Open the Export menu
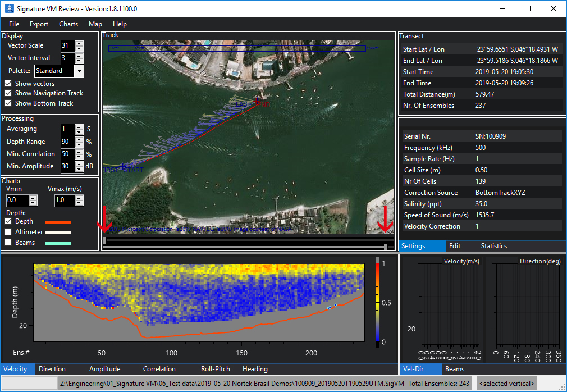The width and height of the screenshot is (567, 392). coord(39,24)
